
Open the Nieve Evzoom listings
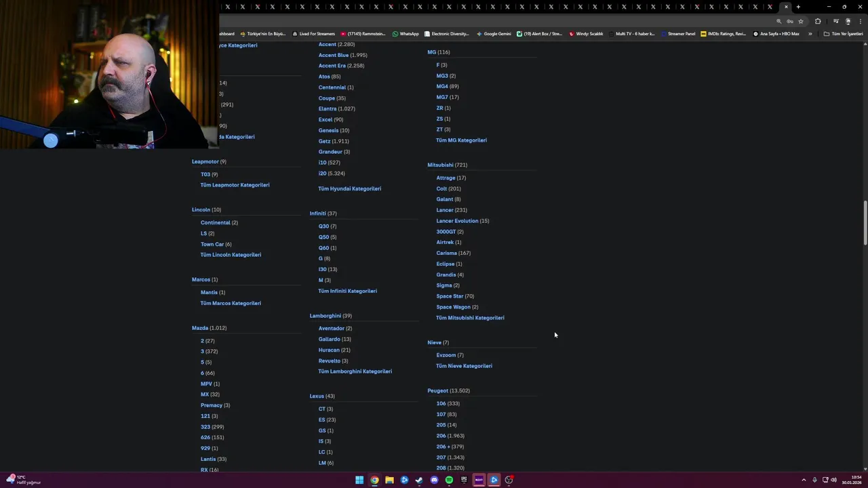[446, 355]
